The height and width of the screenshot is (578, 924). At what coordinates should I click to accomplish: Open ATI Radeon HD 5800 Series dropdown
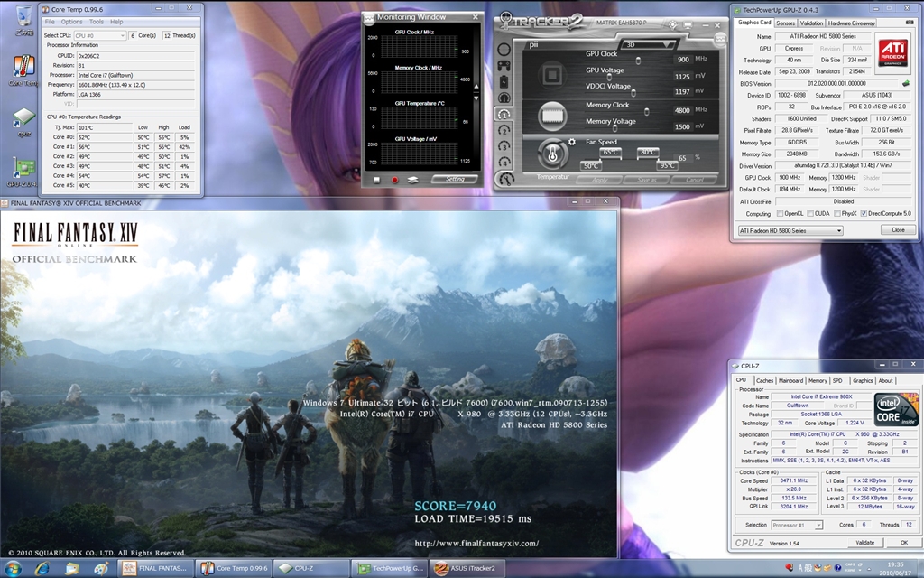click(x=790, y=230)
